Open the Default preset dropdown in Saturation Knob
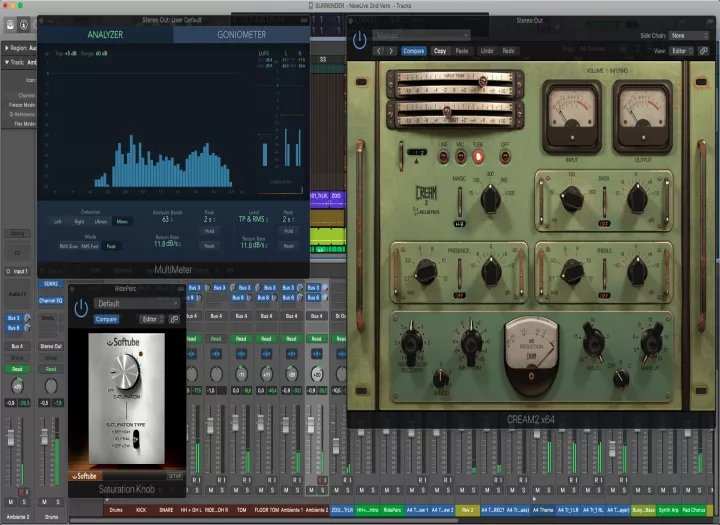The width and height of the screenshot is (720, 525). pos(137,303)
